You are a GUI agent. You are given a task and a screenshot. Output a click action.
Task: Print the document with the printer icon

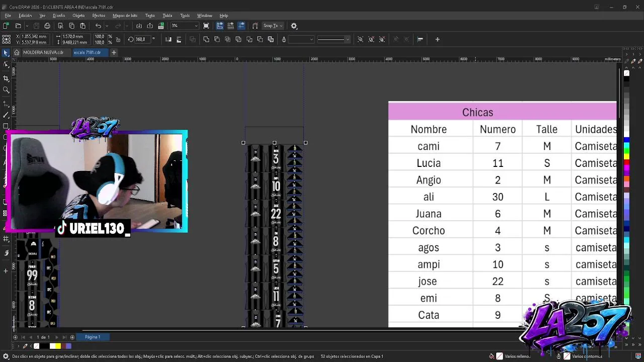tap(47, 26)
